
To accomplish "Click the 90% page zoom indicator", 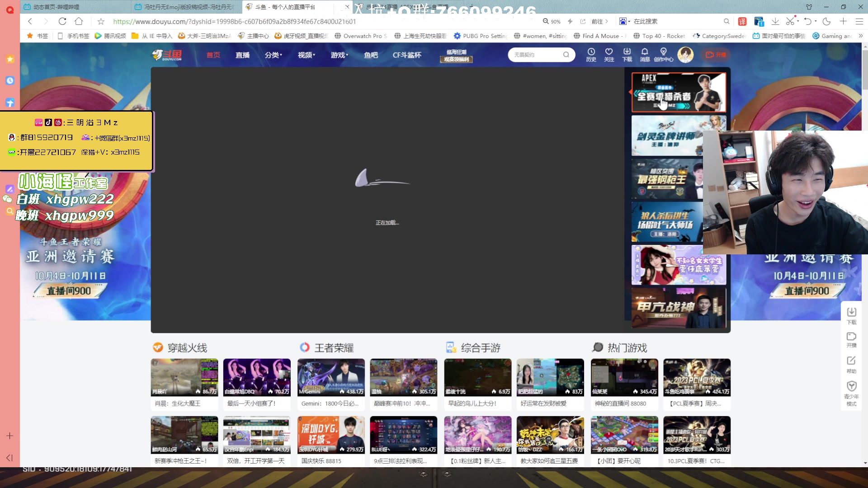I will coord(552,21).
